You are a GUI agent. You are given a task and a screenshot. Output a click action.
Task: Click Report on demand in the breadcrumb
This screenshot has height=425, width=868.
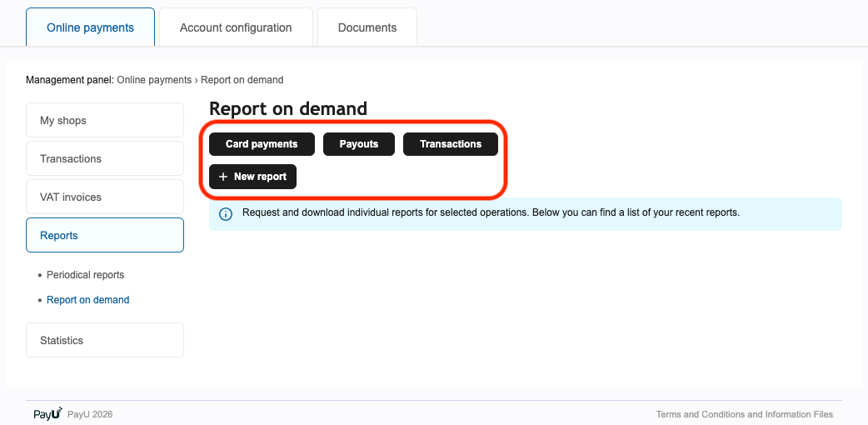pos(242,80)
